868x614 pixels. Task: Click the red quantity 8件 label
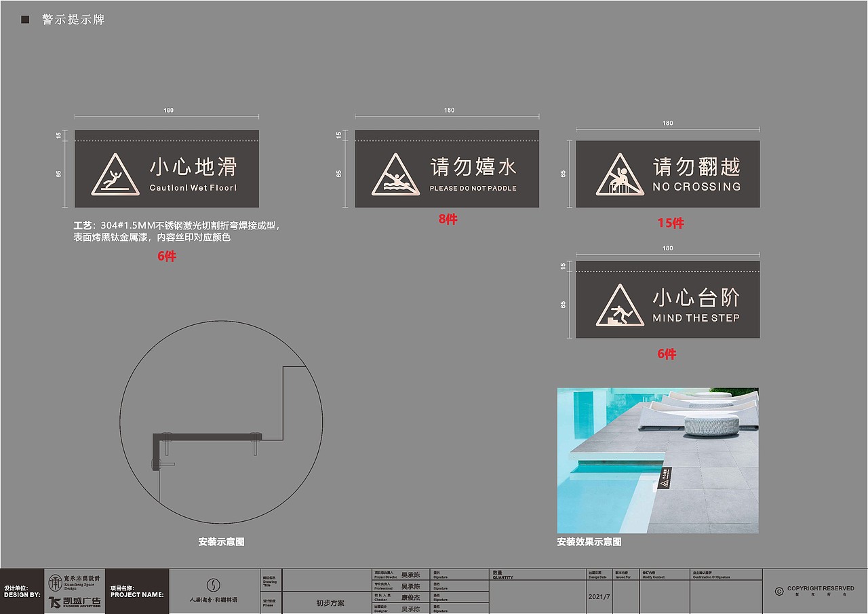point(448,219)
